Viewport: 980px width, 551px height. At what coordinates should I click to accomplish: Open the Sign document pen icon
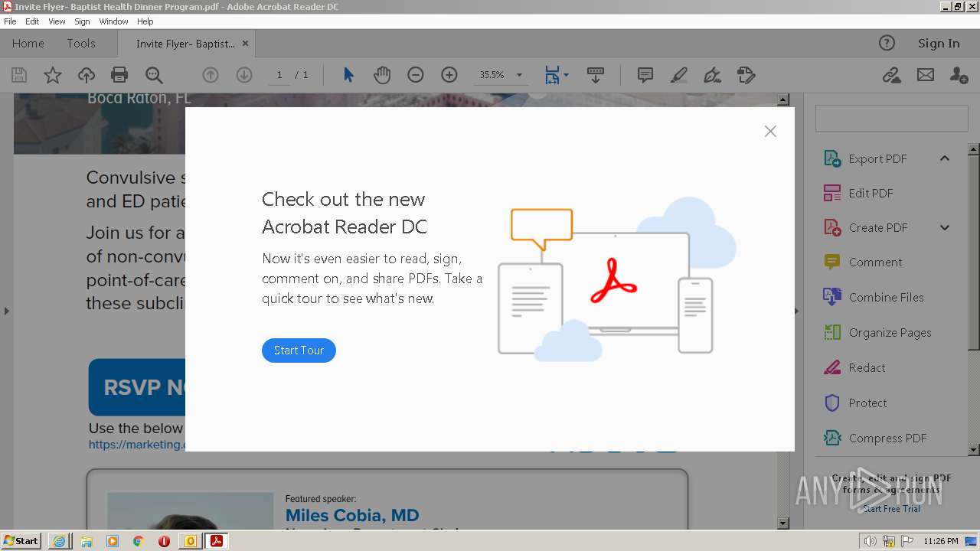[x=713, y=75]
